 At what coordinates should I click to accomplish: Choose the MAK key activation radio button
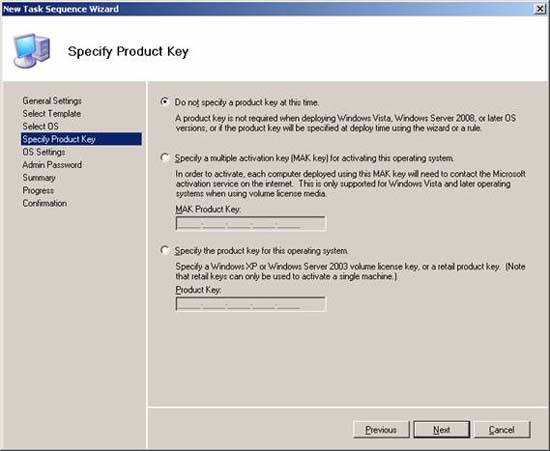[165, 157]
